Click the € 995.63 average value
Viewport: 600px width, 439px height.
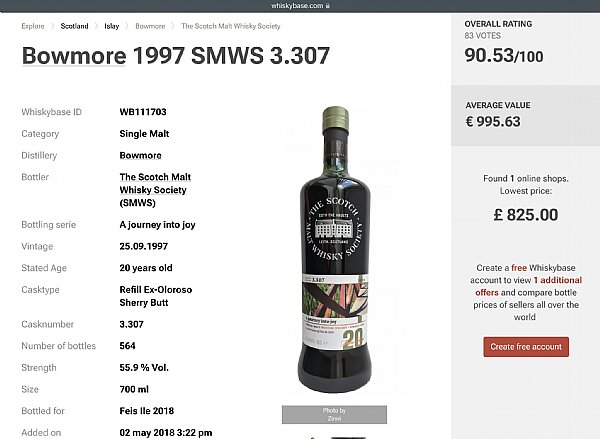(x=493, y=122)
